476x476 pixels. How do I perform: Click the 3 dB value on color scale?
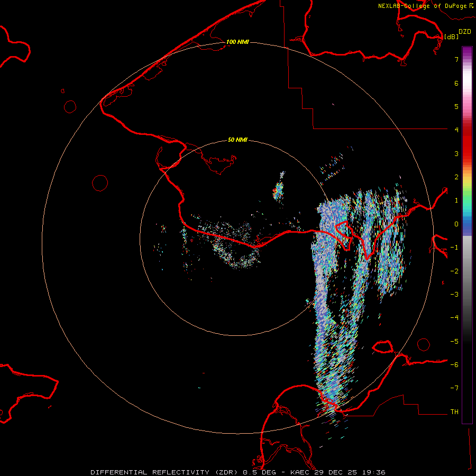click(456, 153)
